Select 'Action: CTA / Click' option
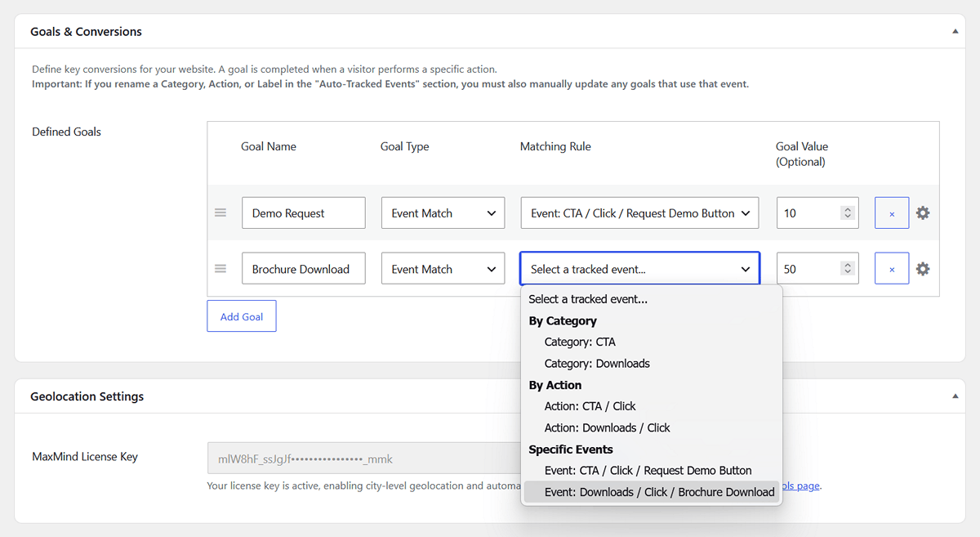Screen dimensions: 980x537 coord(652,406)
